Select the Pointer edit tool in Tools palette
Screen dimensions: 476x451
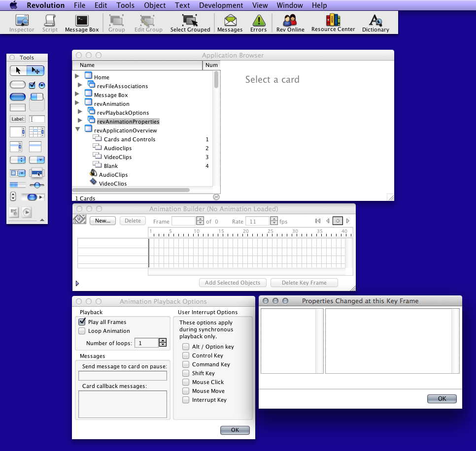(35, 71)
